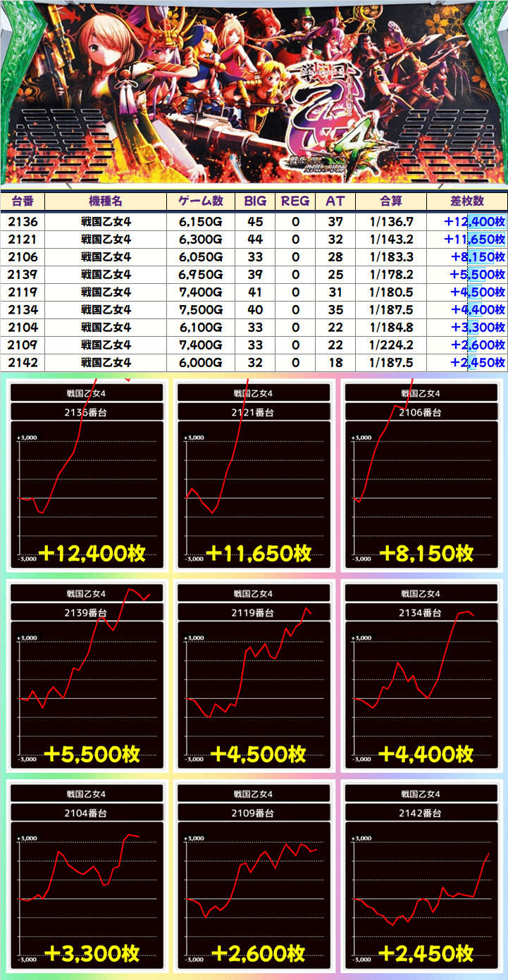Select machine number 2142 in table
The width and height of the screenshot is (508, 980).
pos(23,363)
